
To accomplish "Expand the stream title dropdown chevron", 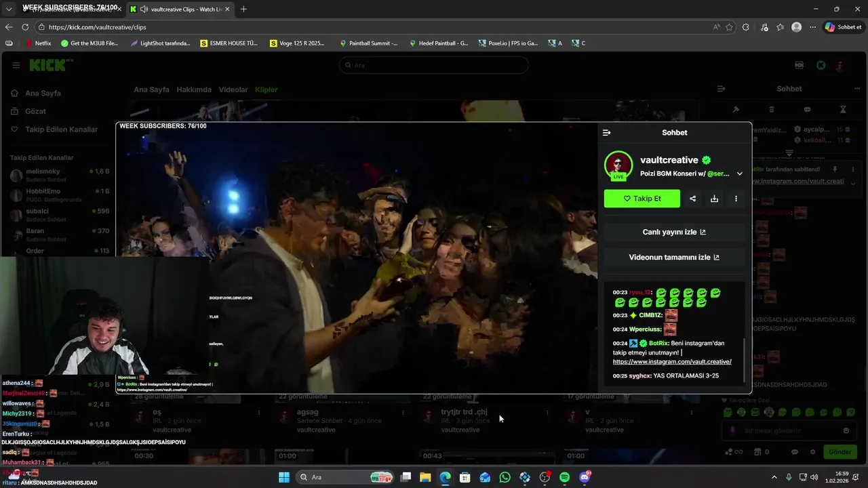I will [740, 174].
